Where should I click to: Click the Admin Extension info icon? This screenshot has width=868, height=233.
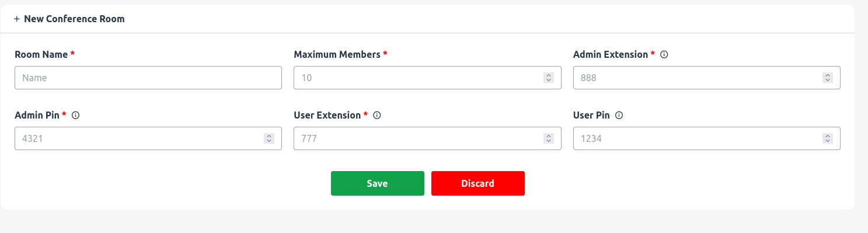[x=664, y=54]
